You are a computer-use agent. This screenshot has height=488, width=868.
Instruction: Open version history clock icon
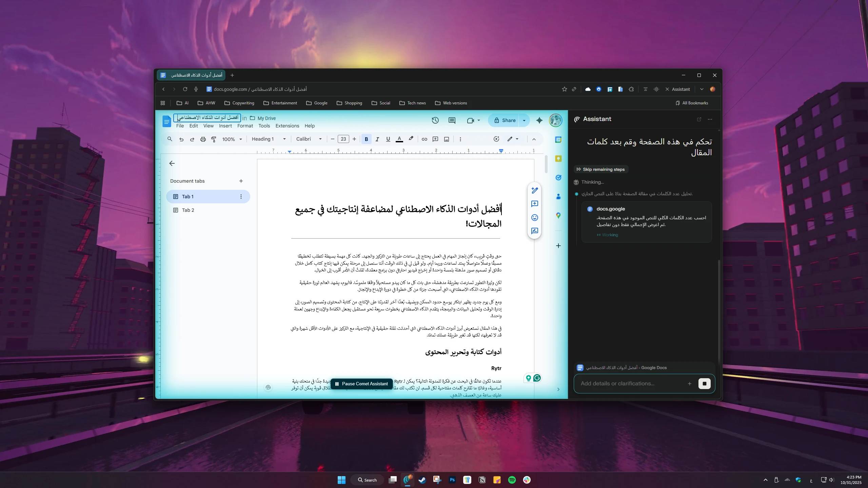(435, 120)
